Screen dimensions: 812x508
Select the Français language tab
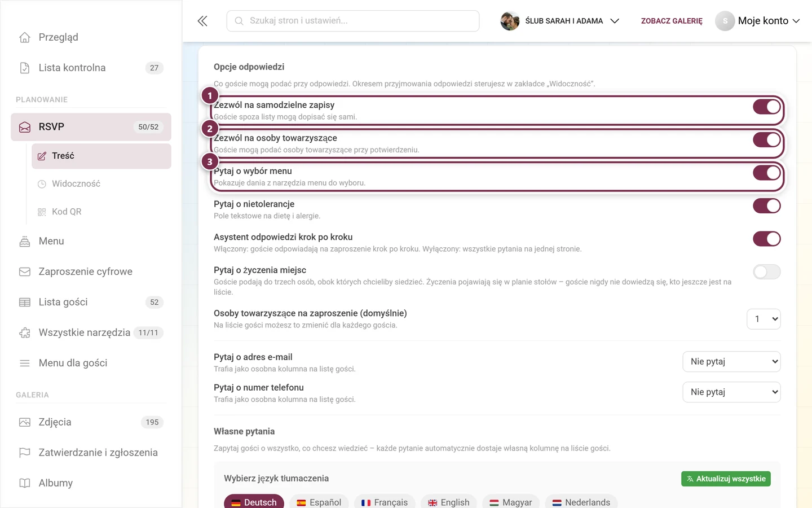coord(385,502)
